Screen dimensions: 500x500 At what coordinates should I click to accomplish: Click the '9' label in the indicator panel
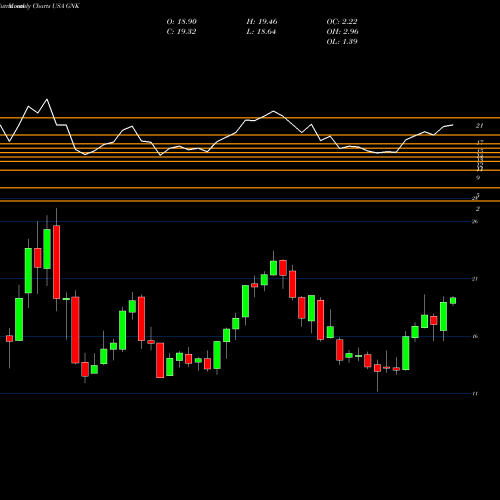[478, 178]
